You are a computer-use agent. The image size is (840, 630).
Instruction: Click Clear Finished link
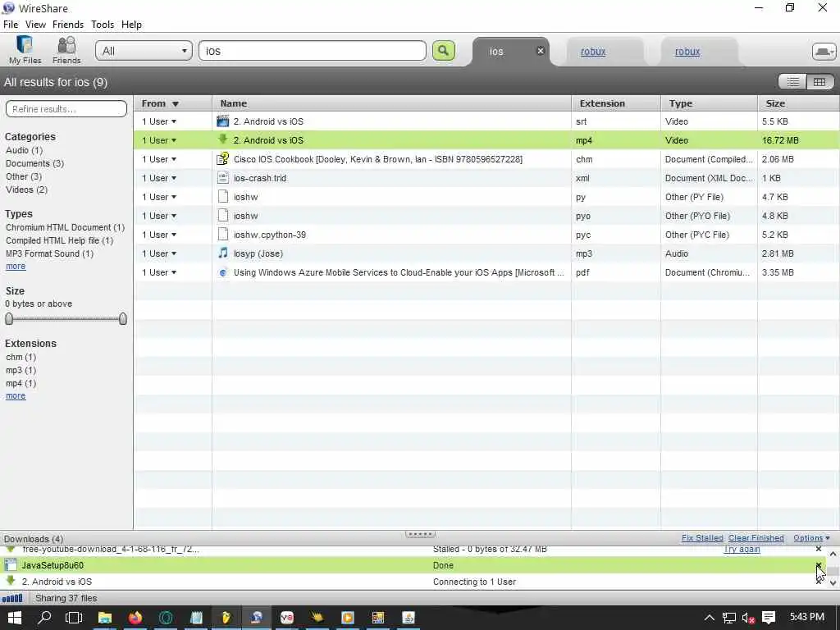click(x=756, y=538)
